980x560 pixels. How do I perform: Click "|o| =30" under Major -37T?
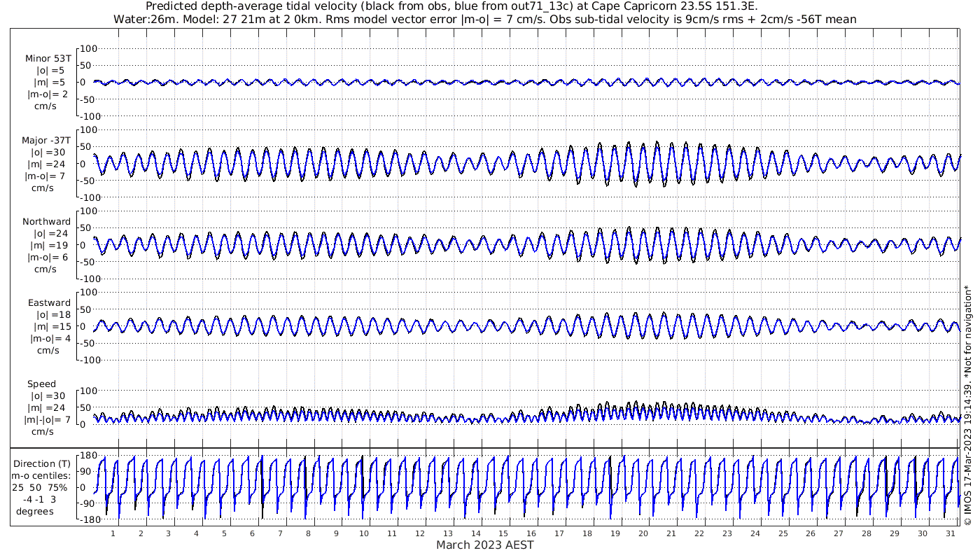point(48,153)
